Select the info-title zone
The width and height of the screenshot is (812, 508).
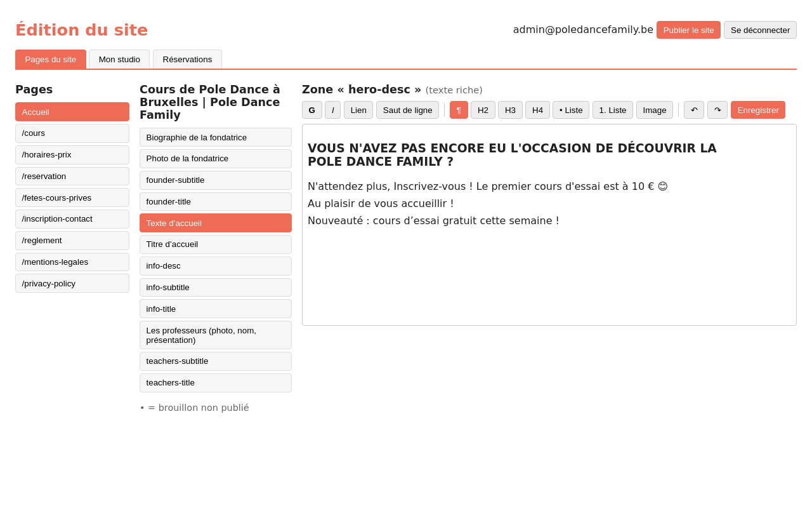pos(216,309)
